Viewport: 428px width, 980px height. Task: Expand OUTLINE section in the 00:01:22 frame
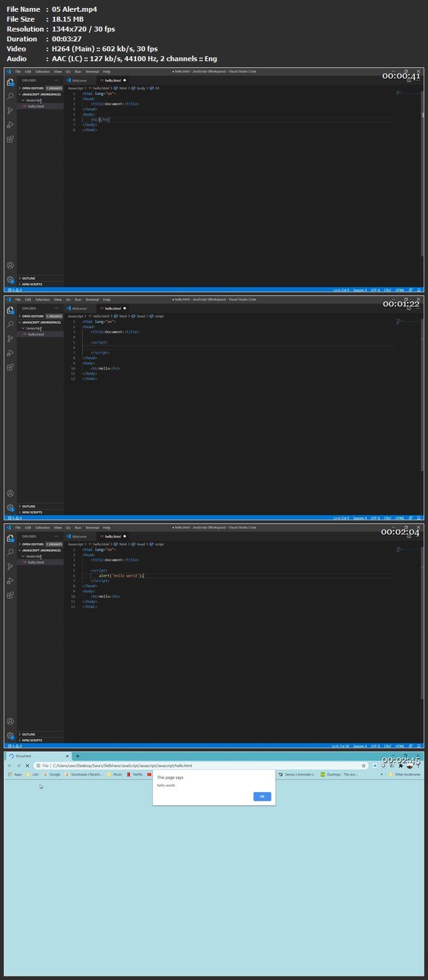click(40, 506)
